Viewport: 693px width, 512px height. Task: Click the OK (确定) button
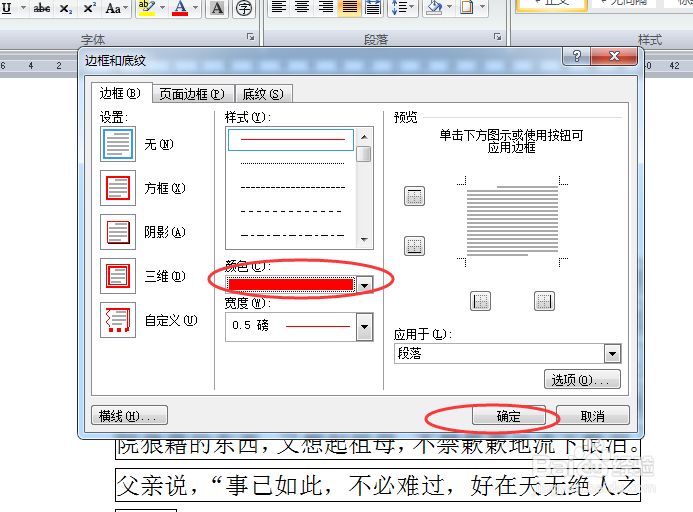[508, 416]
